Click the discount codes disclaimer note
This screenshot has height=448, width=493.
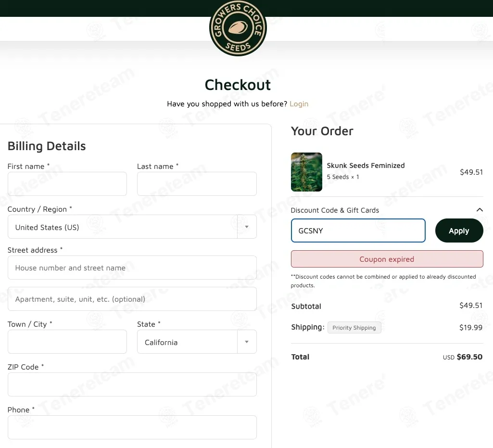pos(383,281)
